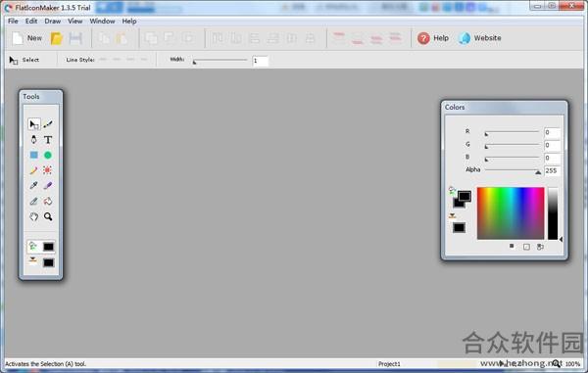Open the Draw menu
Screen dimensions: 588x373
53,21
